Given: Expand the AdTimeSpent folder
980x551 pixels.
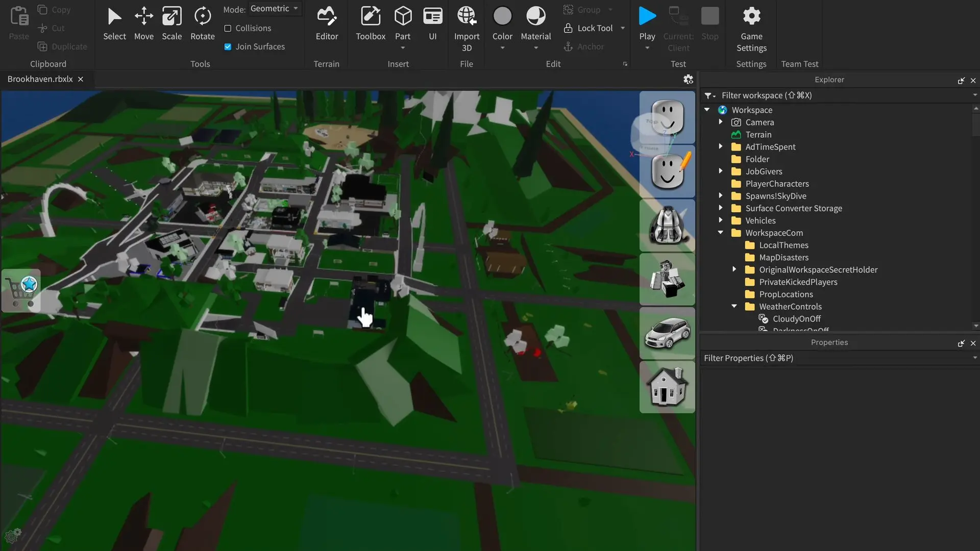Looking at the screenshot, I should pos(721,146).
